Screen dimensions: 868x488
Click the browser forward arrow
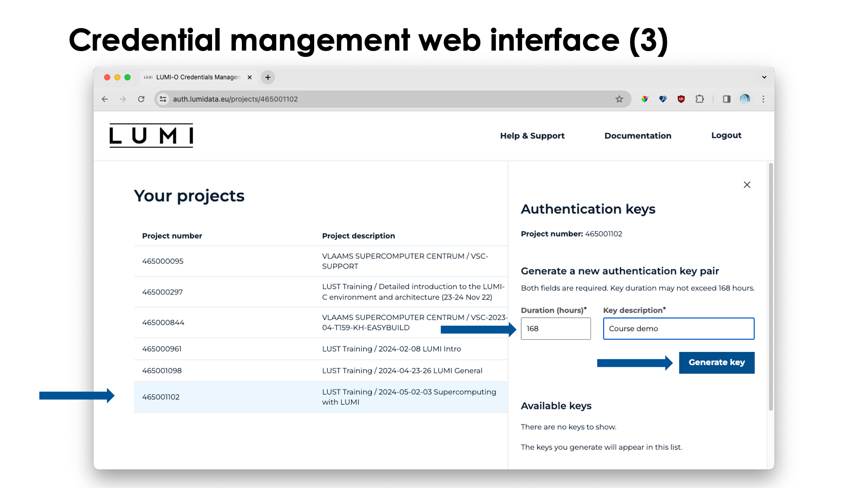tap(123, 99)
